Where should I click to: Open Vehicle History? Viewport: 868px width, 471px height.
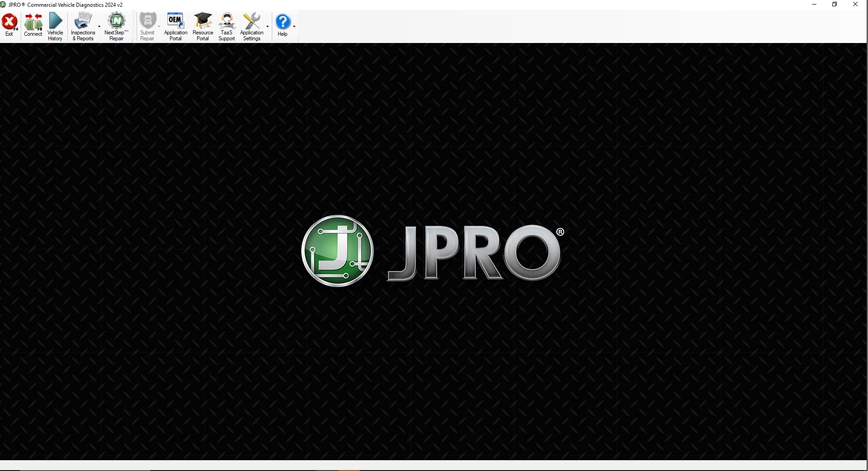coord(55,25)
